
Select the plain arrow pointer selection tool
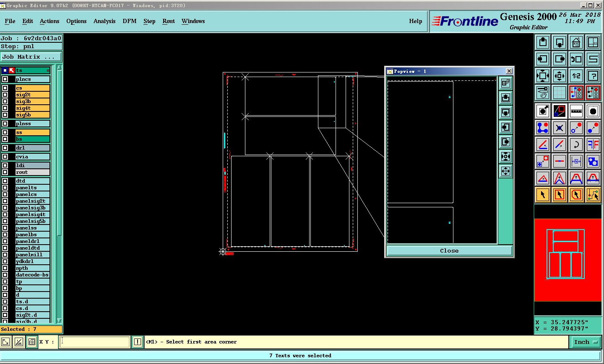tap(543, 195)
